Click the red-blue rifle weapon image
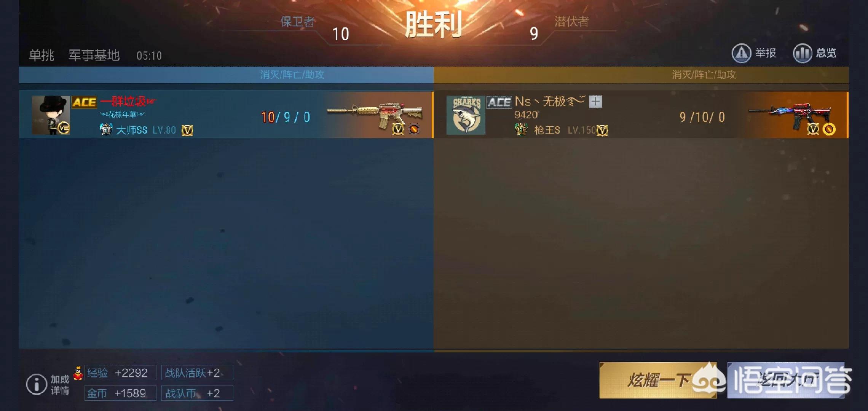Screen dimensions: 868x411 (x=790, y=115)
